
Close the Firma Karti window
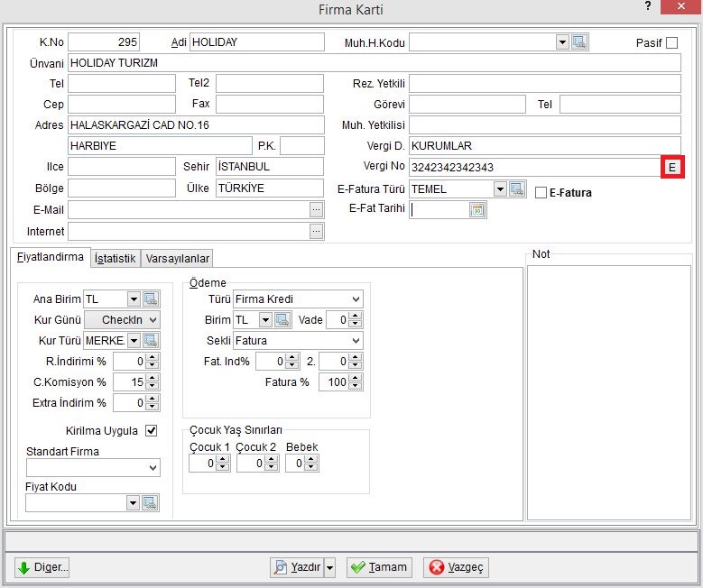point(681,6)
